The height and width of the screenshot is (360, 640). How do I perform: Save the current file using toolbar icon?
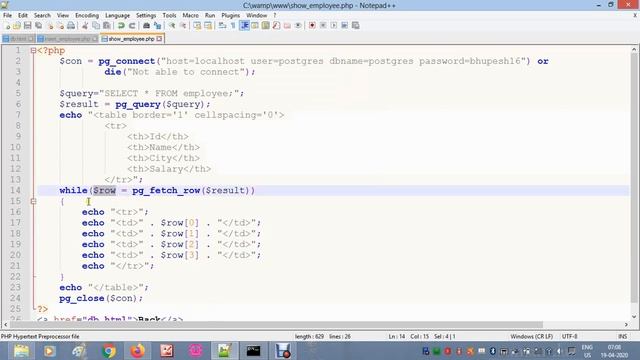pos(27,26)
